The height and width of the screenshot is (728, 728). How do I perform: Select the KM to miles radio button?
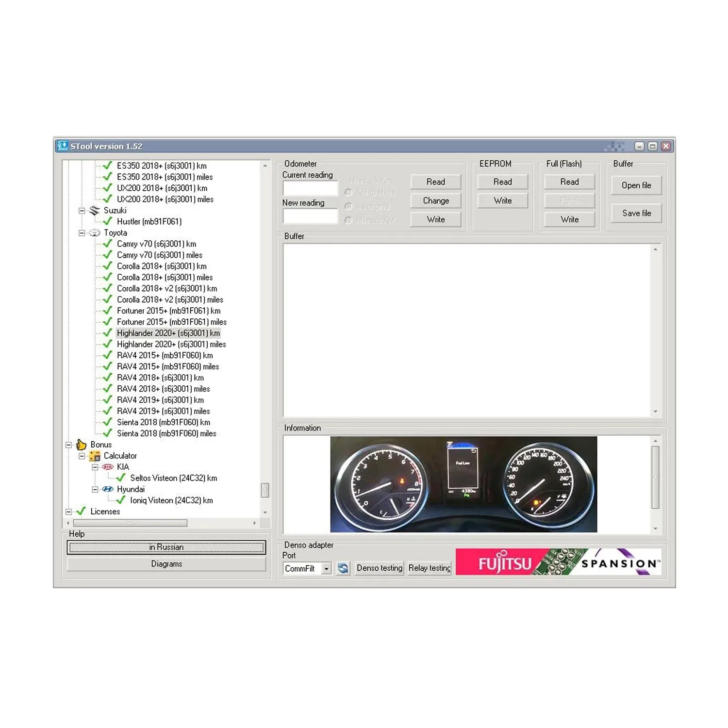[348, 192]
